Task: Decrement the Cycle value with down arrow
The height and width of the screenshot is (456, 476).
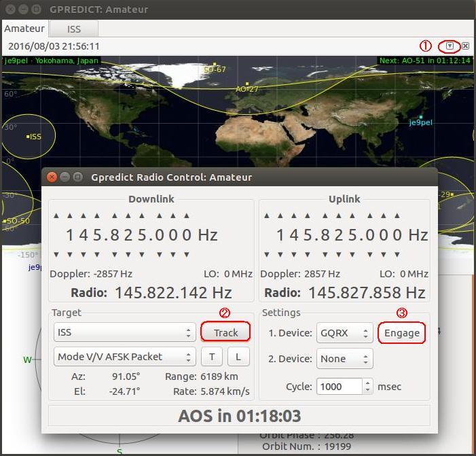Action: (367, 390)
